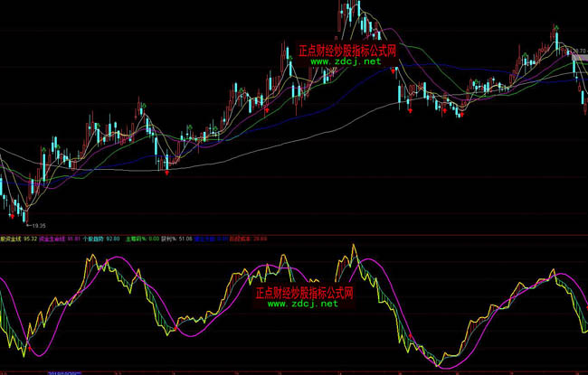Click green arrow above the right-side price peak
The image size is (588, 375).
tap(557, 28)
